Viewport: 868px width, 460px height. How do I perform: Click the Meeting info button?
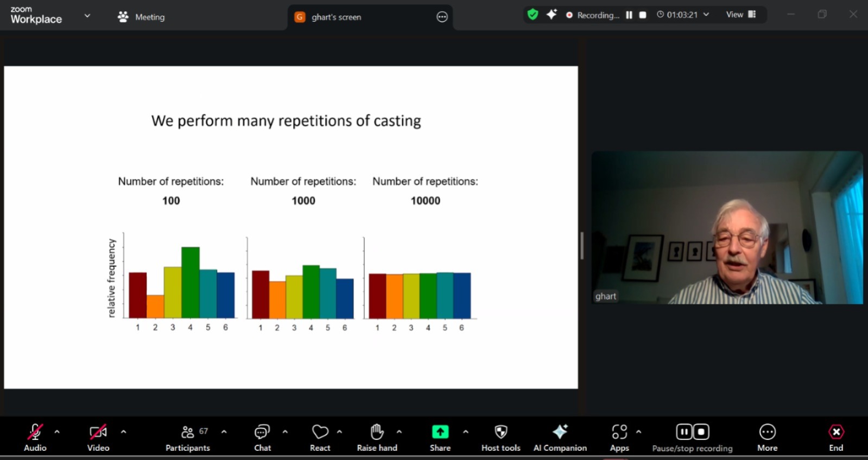click(142, 17)
